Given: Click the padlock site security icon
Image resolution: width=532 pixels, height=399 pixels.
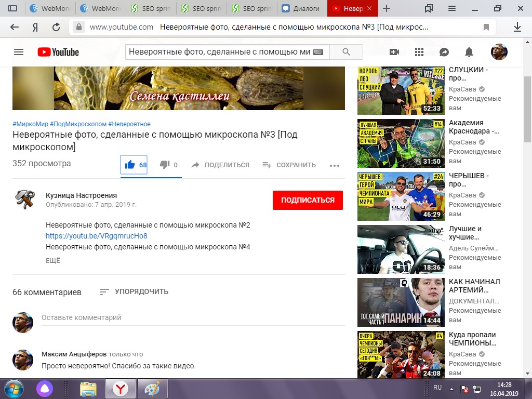Looking at the screenshot, I should (79, 27).
